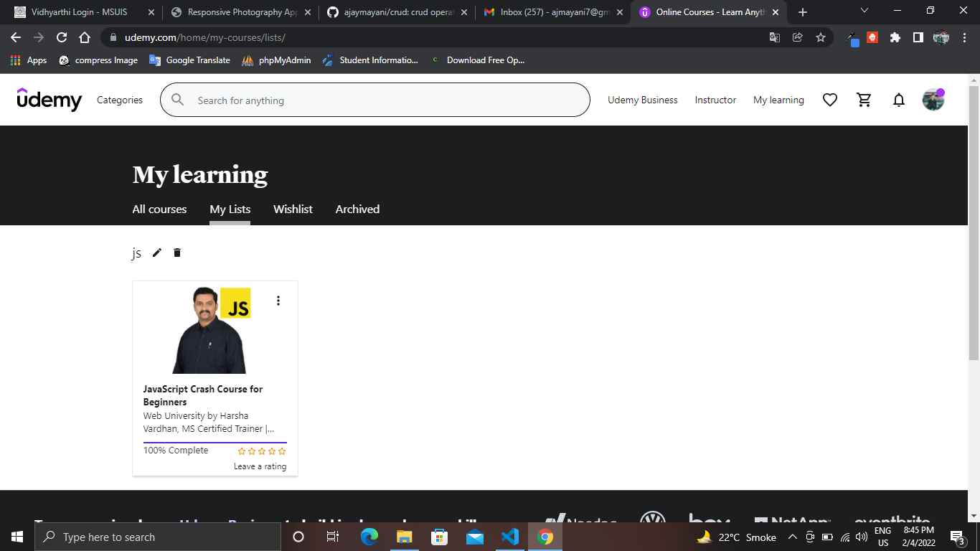Open Microsoft Store from taskbar
980x551 pixels.
click(x=440, y=537)
